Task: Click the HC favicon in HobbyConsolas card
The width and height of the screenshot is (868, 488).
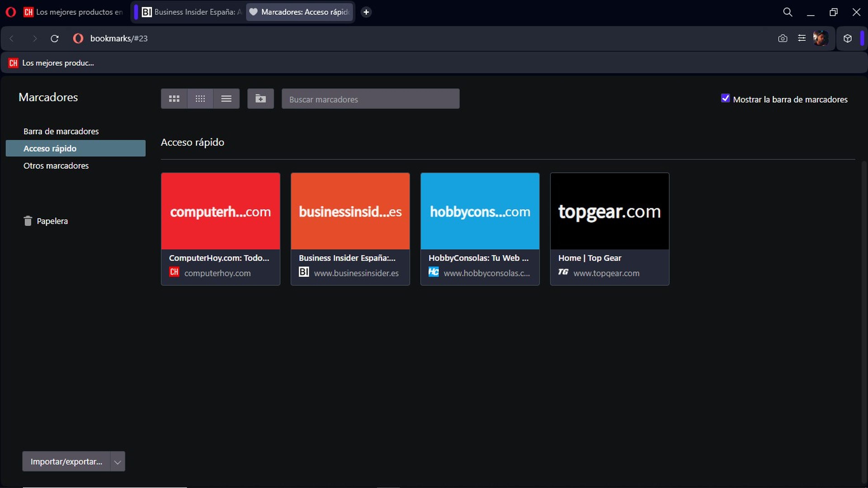Action: click(x=434, y=272)
